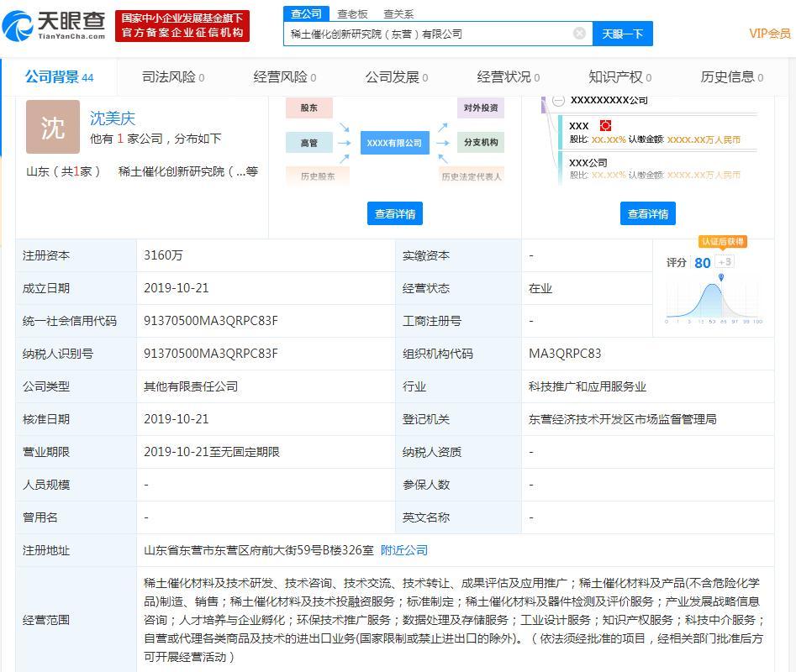Click the 高管 box in diagram

click(308, 143)
